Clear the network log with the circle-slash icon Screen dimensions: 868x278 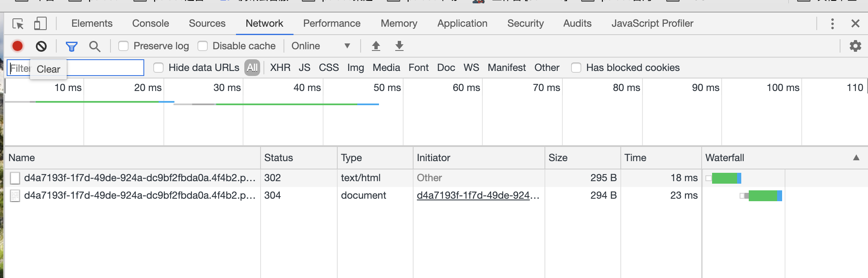[x=41, y=46]
